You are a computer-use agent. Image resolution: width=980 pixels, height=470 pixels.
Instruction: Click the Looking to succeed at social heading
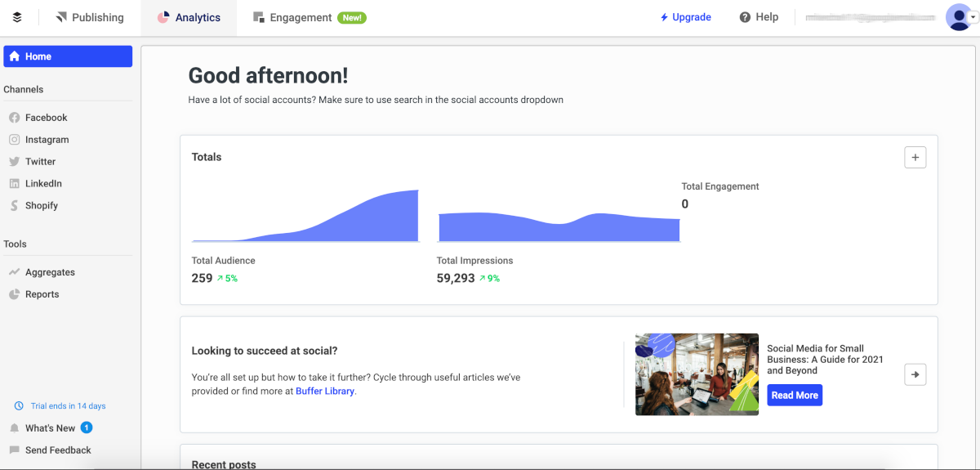point(265,351)
